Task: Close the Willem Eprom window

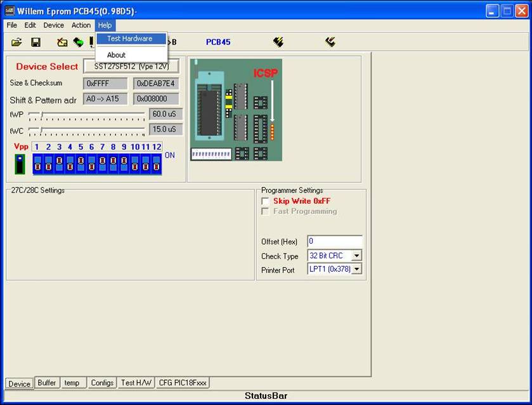Action: point(522,11)
